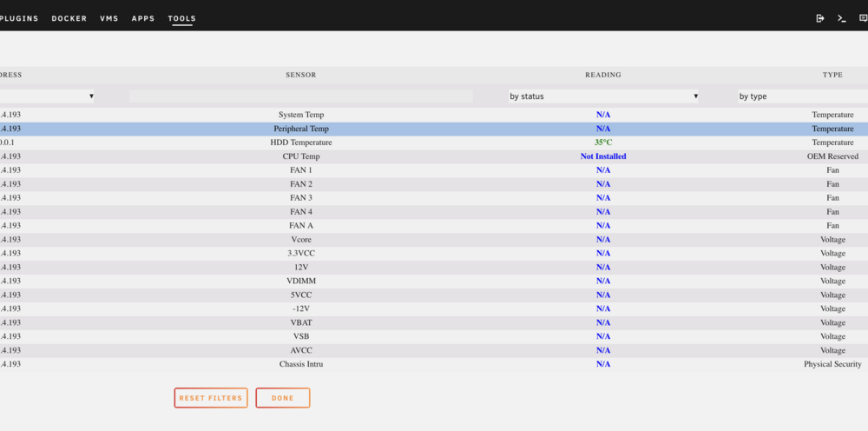Image resolution: width=868 pixels, height=431 pixels.
Task: Select the FAN 2 sensor row
Action: pyautogui.click(x=434, y=184)
